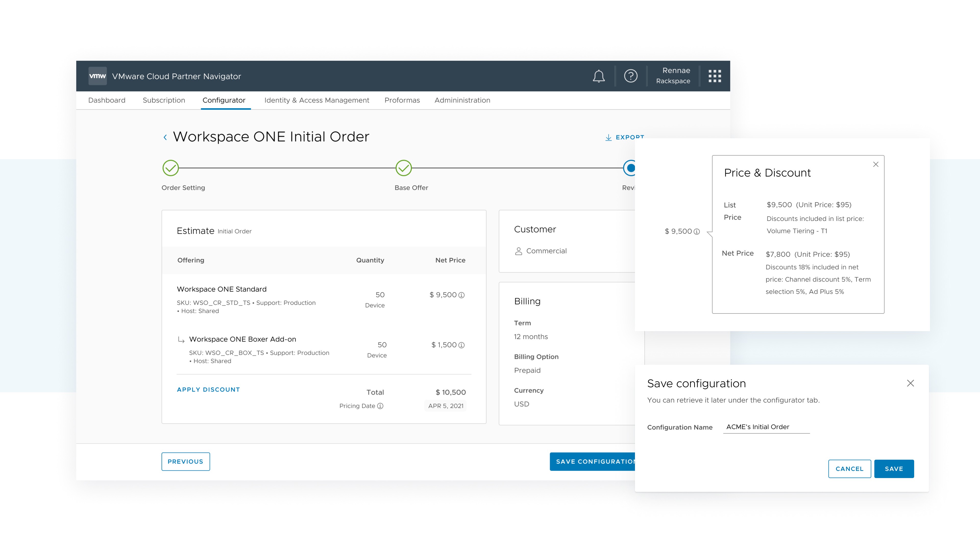Viewport: 980px width, 551px height.
Task: Click the APPLY DISCOUNT link
Action: click(x=208, y=390)
